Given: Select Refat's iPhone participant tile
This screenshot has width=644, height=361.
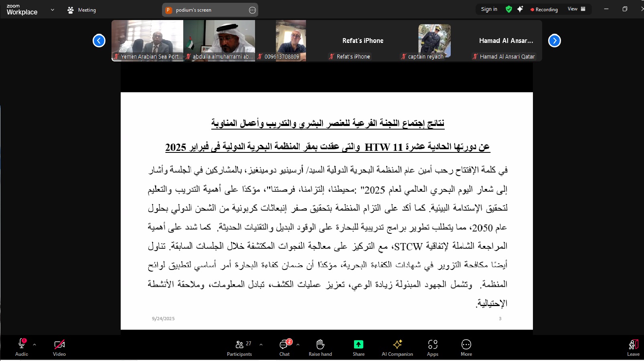Looking at the screenshot, I should [x=363, y=41].
